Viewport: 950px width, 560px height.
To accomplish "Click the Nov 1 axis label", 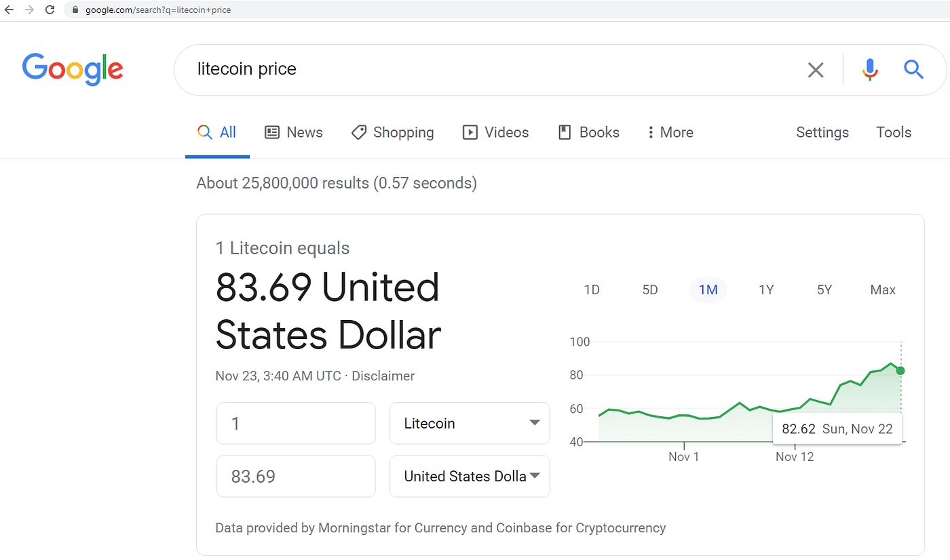I will [683, 457].
